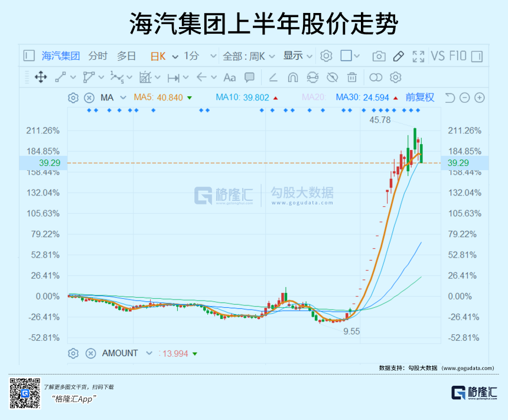
Task: Open the F10 company info button
Action: coord(458,56)
